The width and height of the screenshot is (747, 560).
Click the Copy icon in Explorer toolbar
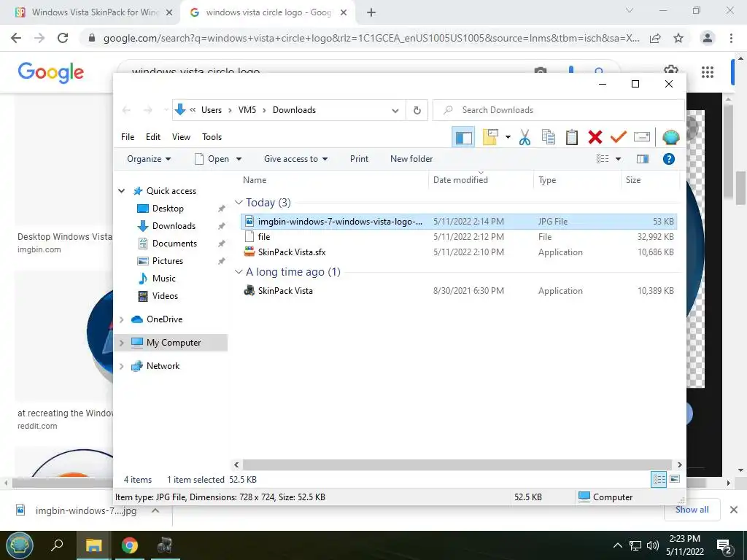549,137
